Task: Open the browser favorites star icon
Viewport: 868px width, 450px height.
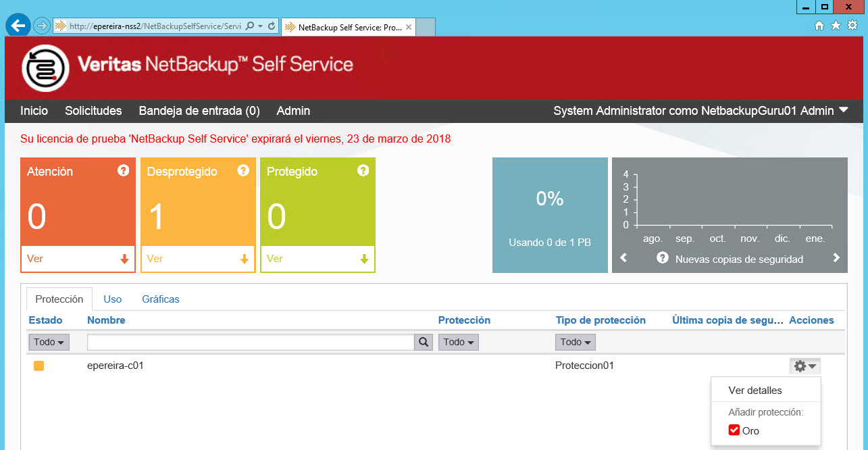Action: pyautogui.click(x=836, y=25)
